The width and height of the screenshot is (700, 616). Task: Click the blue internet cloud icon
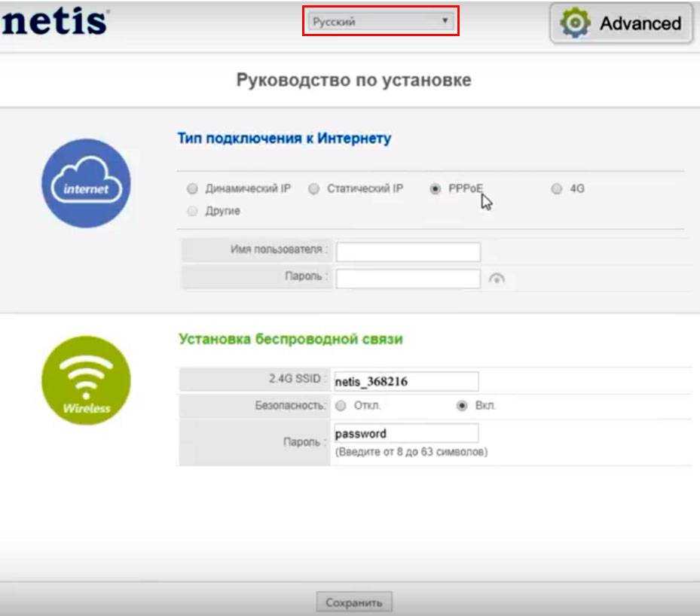pyautogui.click(x=86, y=183)
